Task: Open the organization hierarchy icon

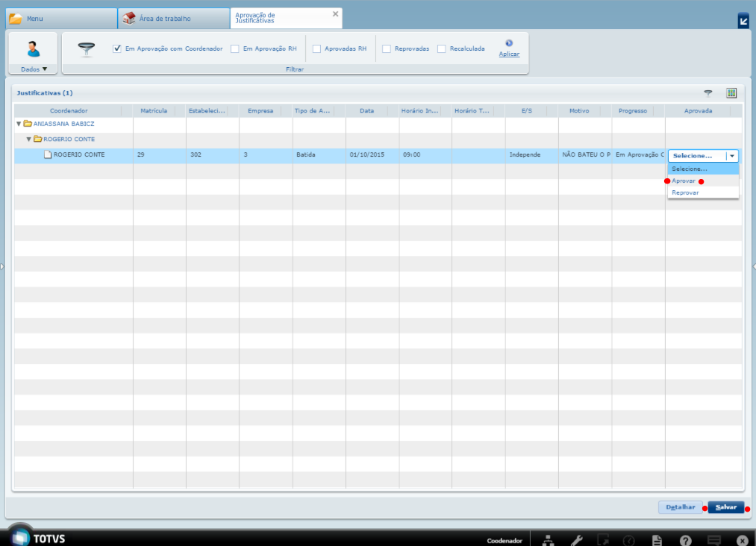Action: click(549, 541)
